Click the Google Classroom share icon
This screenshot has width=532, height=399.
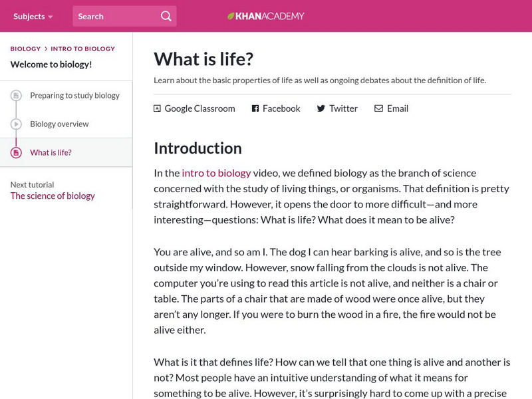point(157,108)
